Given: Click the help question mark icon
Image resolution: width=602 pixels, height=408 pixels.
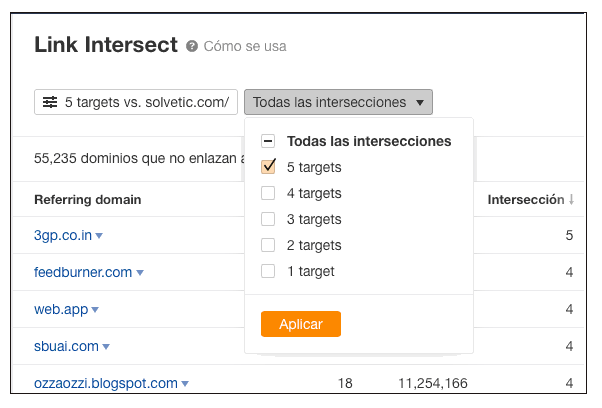Looking at the screenshot, I should pyautogui.click(x=192, y=46).
